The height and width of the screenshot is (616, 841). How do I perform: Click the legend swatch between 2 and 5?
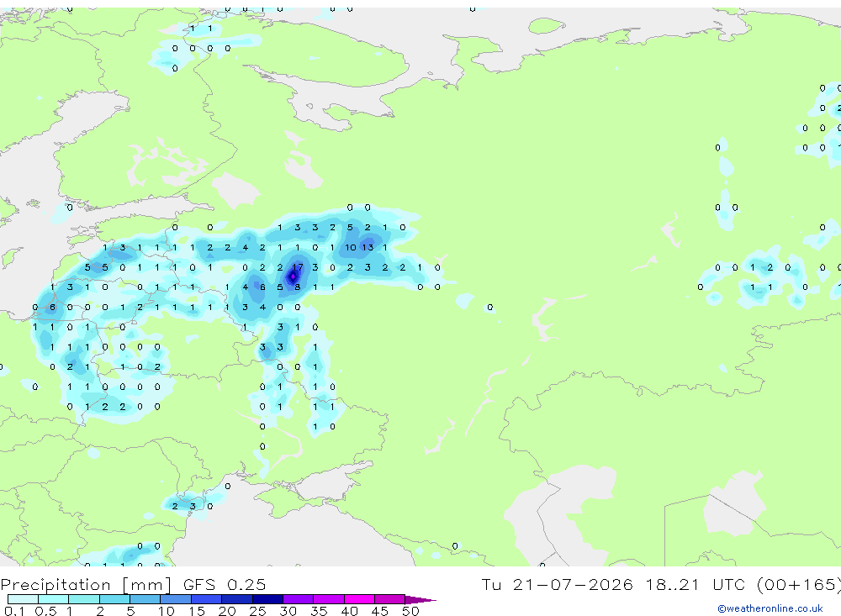click(114, 599)
